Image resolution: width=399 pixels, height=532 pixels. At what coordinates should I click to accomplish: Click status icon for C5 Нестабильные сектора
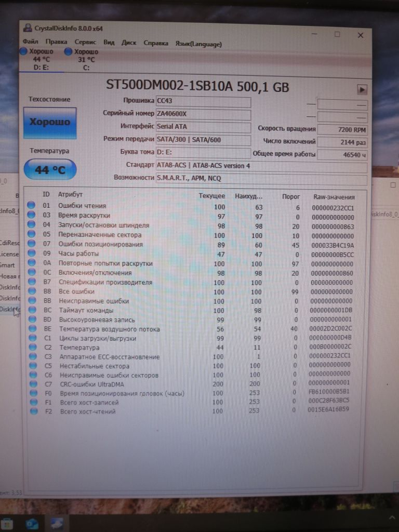point(33,365)
